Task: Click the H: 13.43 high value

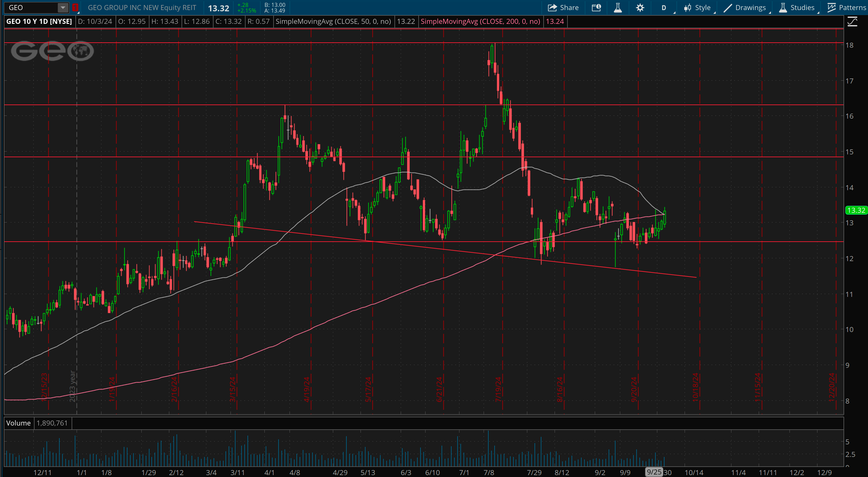Action: point(165,22)
